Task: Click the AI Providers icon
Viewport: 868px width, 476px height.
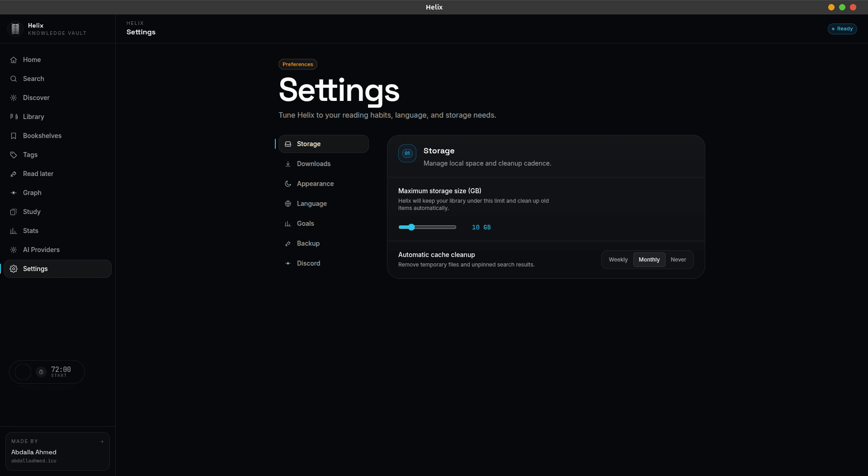Action: click(x=14, y=250)
